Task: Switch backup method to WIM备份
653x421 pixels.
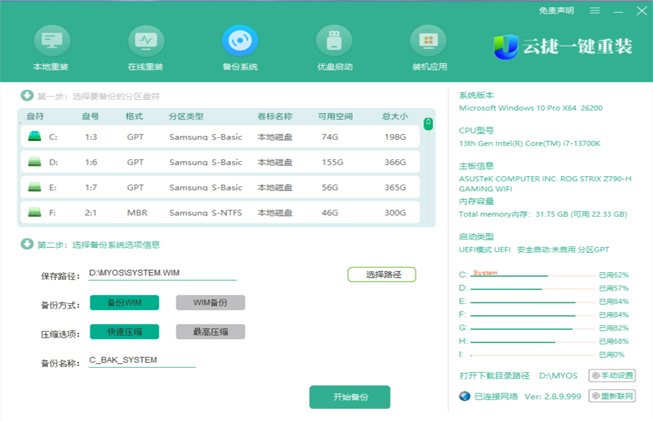Action: click(210, 302)
